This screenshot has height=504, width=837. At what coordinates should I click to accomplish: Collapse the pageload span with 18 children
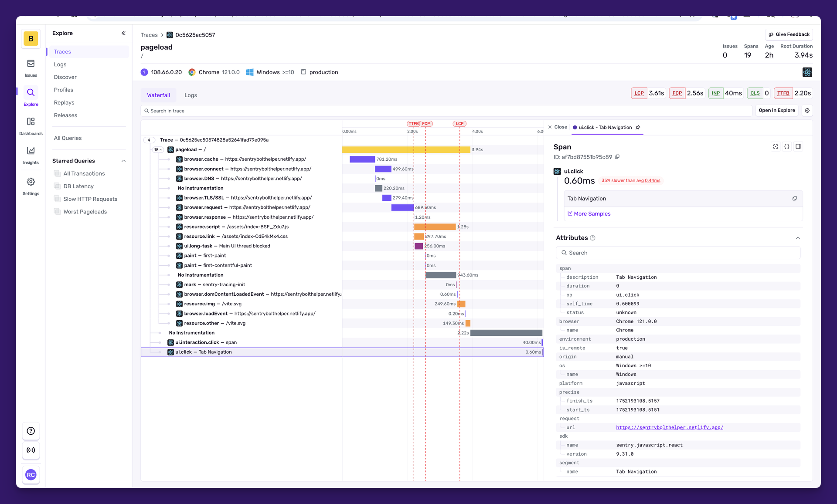158,149
